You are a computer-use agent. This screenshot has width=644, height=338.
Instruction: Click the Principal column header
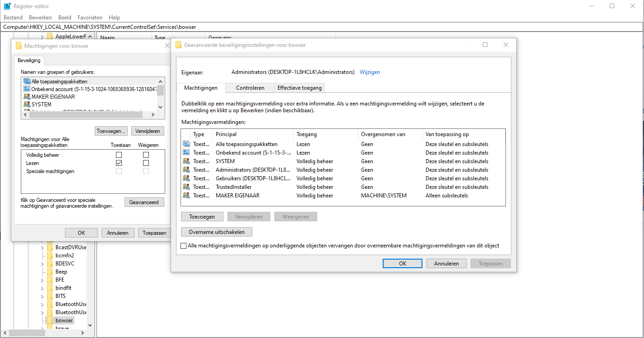pyautogui.click(x=253, y=134)
